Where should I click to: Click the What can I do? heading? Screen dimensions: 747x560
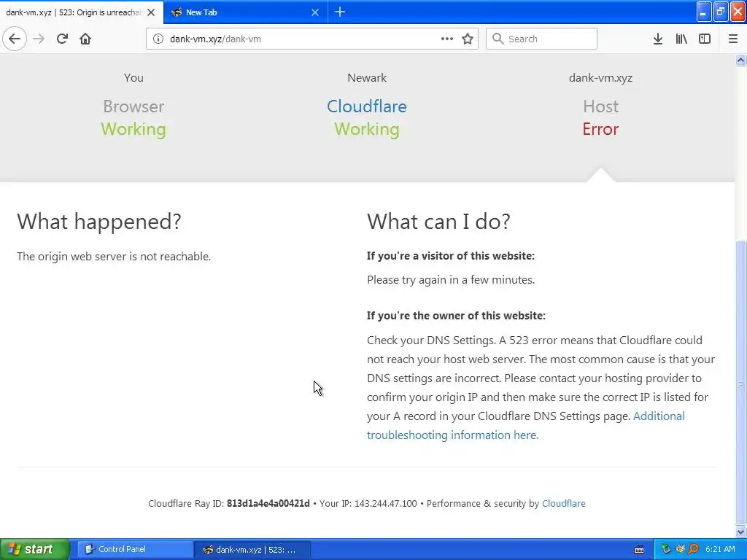(438, 222)
